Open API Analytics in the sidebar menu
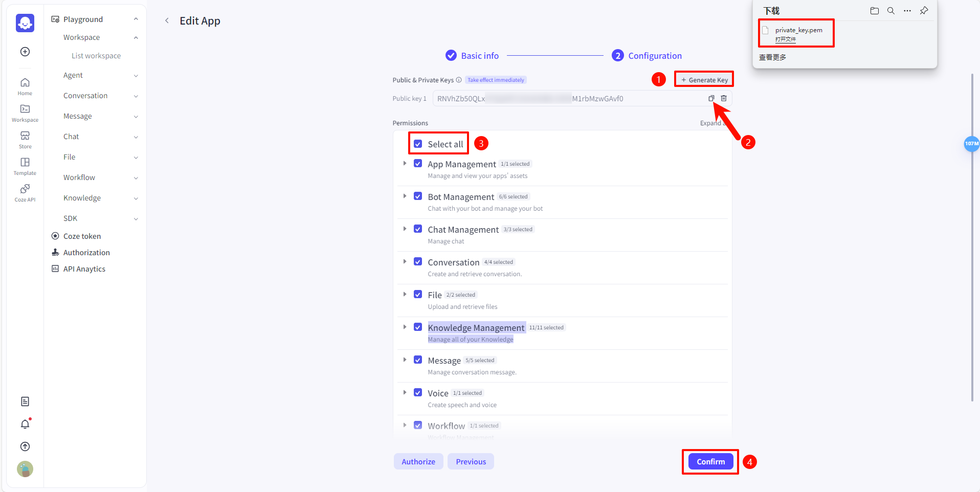This screenshot has height=492, width=980. [x=84, y=269]
